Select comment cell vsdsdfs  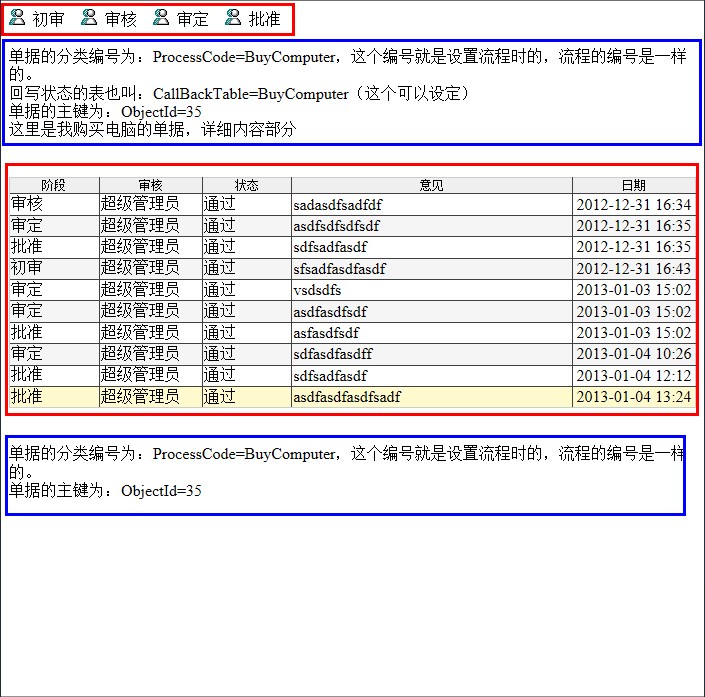pos(432,290)
